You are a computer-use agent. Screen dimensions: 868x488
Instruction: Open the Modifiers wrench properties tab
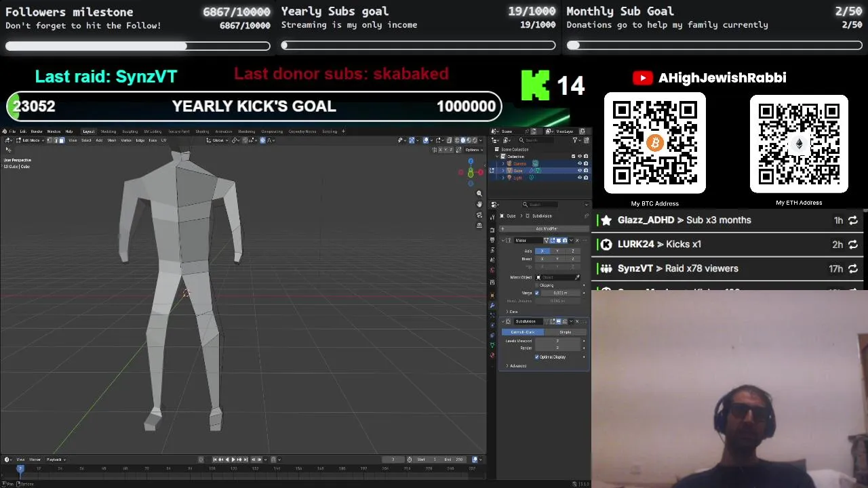click(x=492, y=306)
